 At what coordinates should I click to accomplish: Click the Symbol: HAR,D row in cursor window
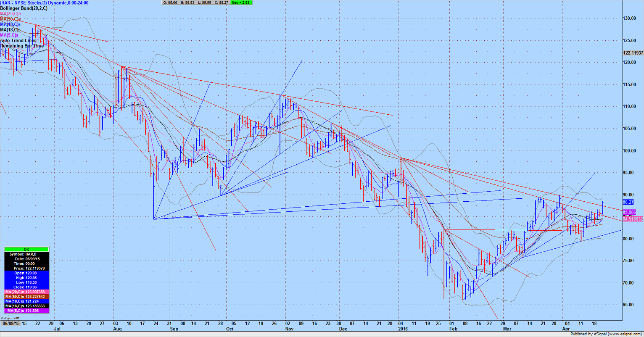coord(26,254)
